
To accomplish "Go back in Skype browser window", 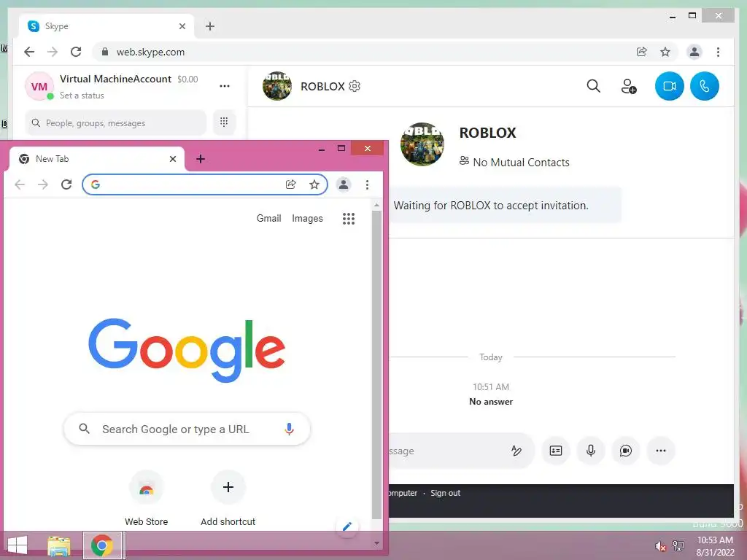I will (x=29, y=52).
